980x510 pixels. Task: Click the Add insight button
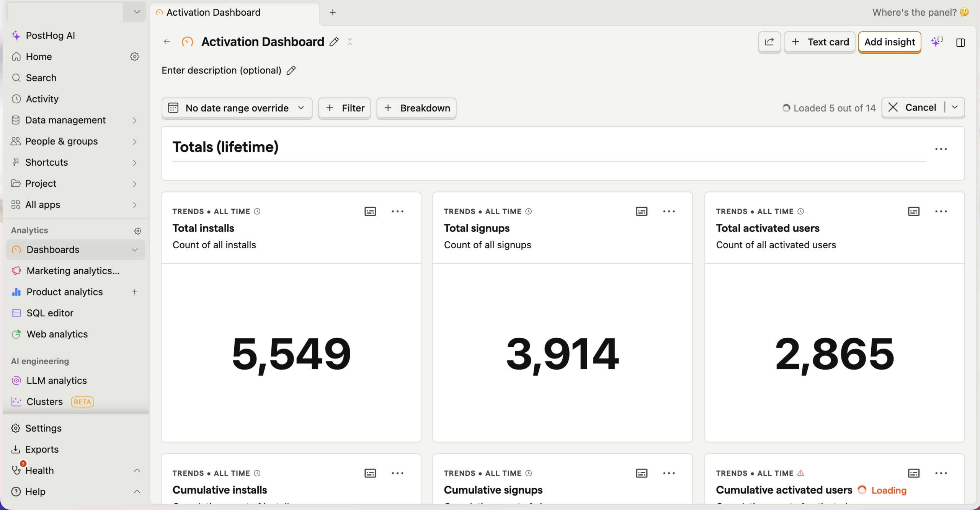[x=889, y=42]
